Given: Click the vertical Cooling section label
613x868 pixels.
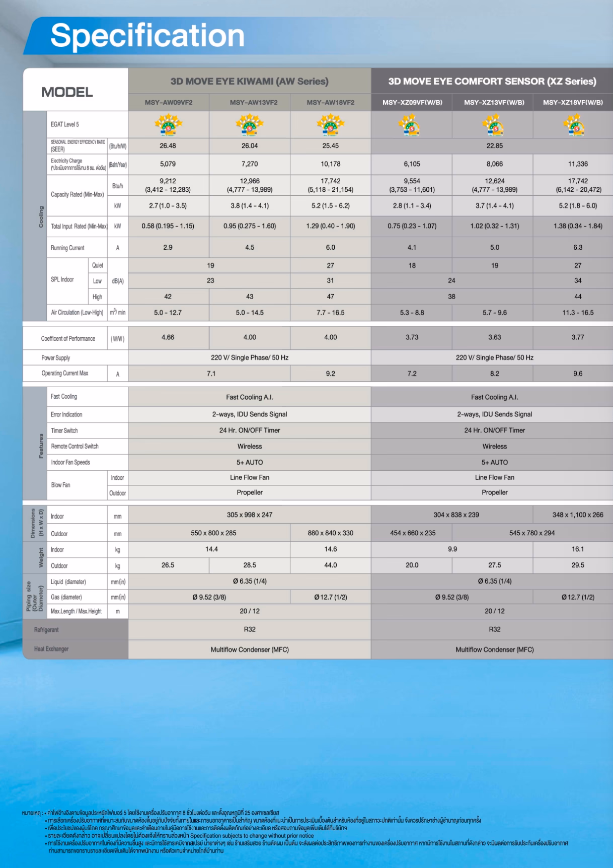Looking at the screenshot, I should pos(41,216).
